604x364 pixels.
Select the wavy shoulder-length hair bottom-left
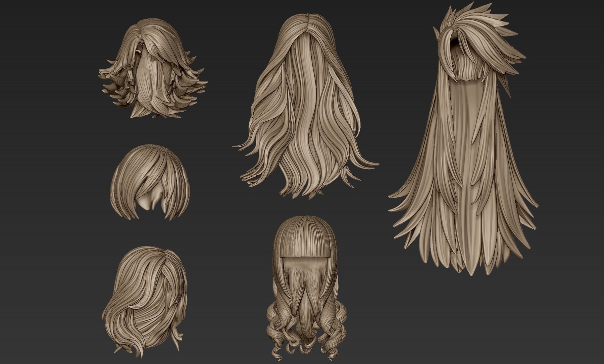pos(144,295)
